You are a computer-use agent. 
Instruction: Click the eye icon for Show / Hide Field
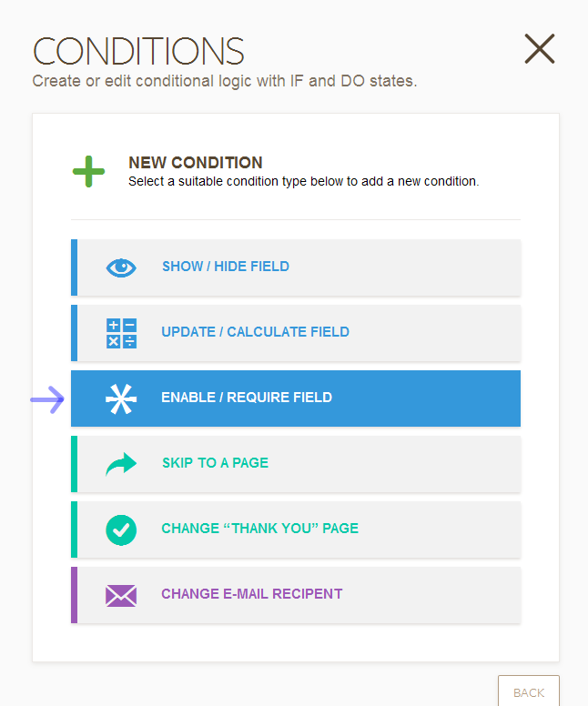121,267
